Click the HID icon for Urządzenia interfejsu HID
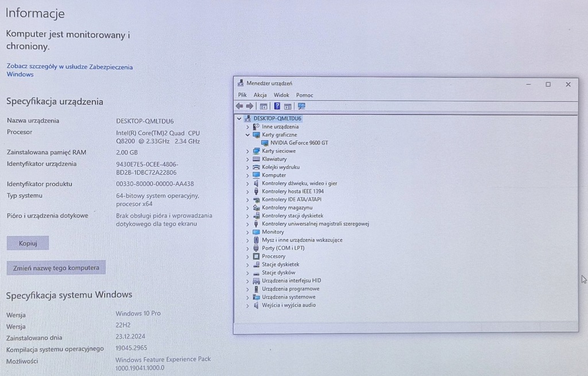The image size is (588, 376). click(256, 281)
